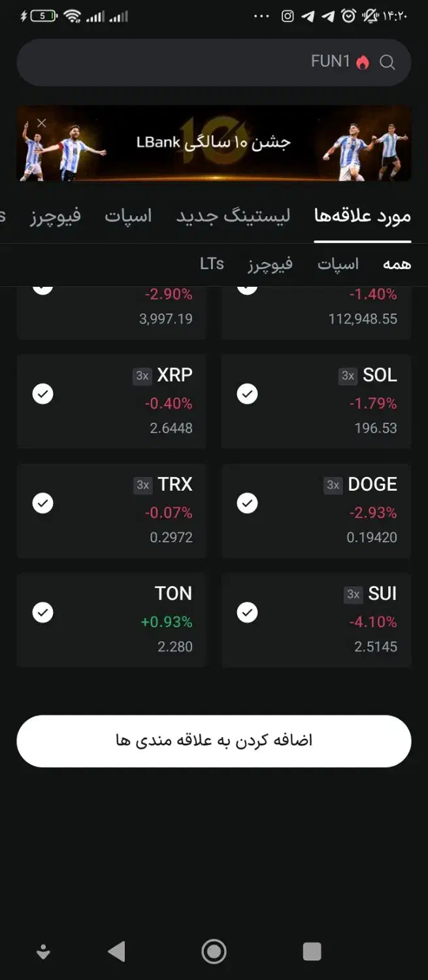Viewport: 428px width, 980px height.
Task: Tap the 3x badge next to XRP
Action: (142, 376)
